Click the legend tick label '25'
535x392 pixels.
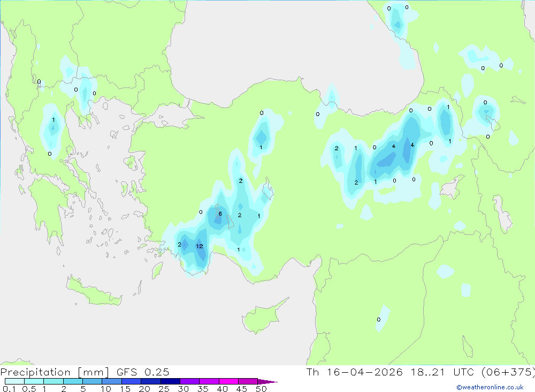(164, 389)
